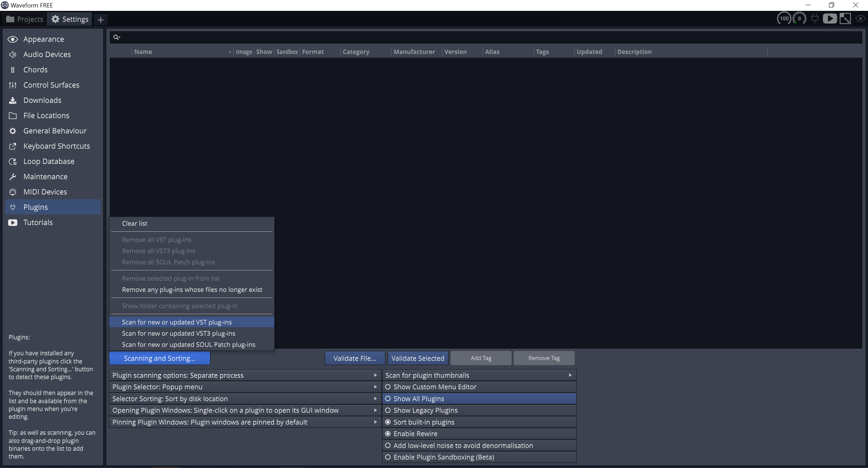The width and height of the screenshot is (868, 468).
Task: Click the Format column header
Action: 320,52
